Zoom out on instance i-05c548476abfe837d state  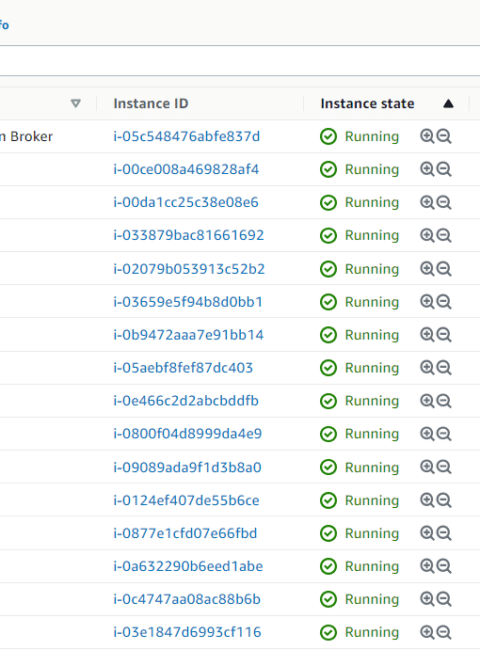[444, 136]
